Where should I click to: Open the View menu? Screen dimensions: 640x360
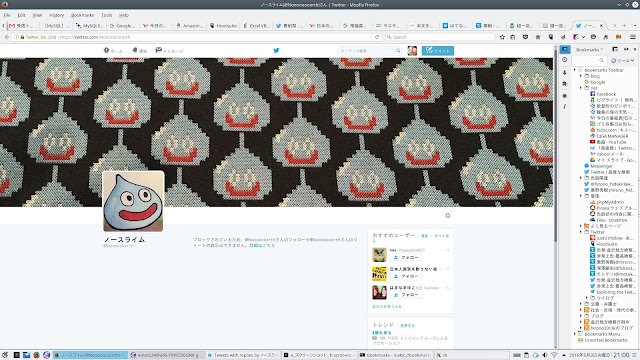click(x=37, y=15)
